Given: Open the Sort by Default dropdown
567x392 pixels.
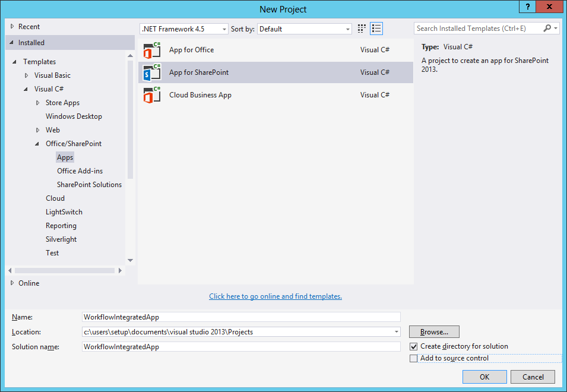Looking at the screenshot, I should pos(305,29).
